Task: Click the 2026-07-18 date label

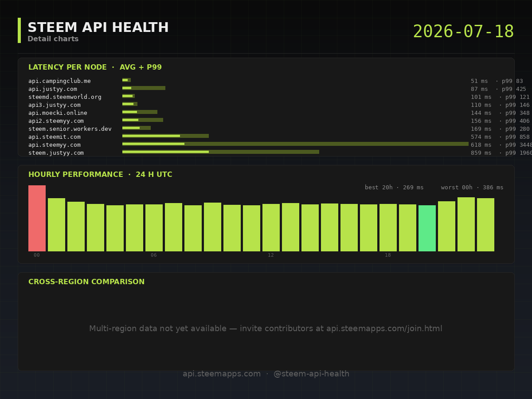Action: [x=463, y=31]
